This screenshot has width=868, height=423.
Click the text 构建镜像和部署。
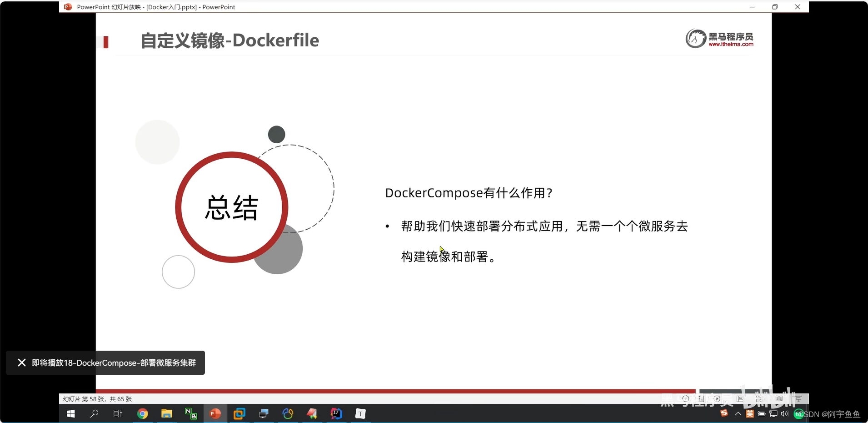click(449, 257)
